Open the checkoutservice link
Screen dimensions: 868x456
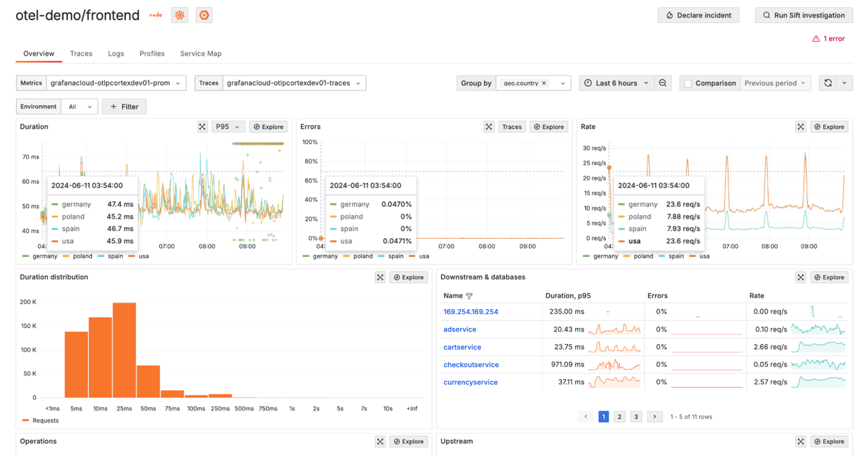click(x=471, y=365)
